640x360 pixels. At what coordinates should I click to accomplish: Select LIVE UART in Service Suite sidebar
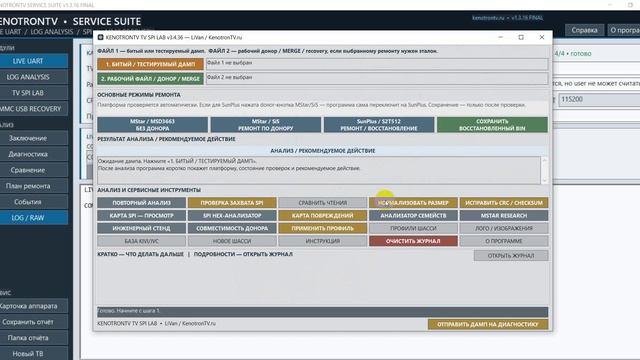point(33,61)
